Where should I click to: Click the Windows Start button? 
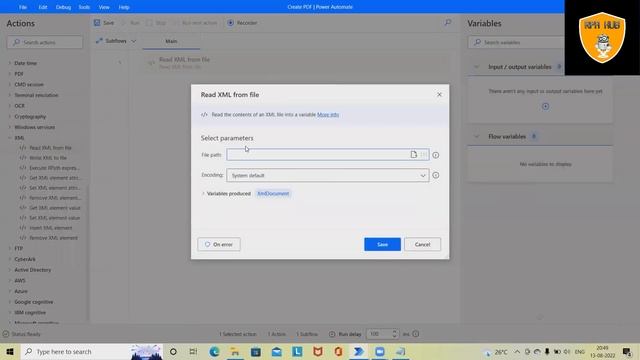tap(10, 351)
